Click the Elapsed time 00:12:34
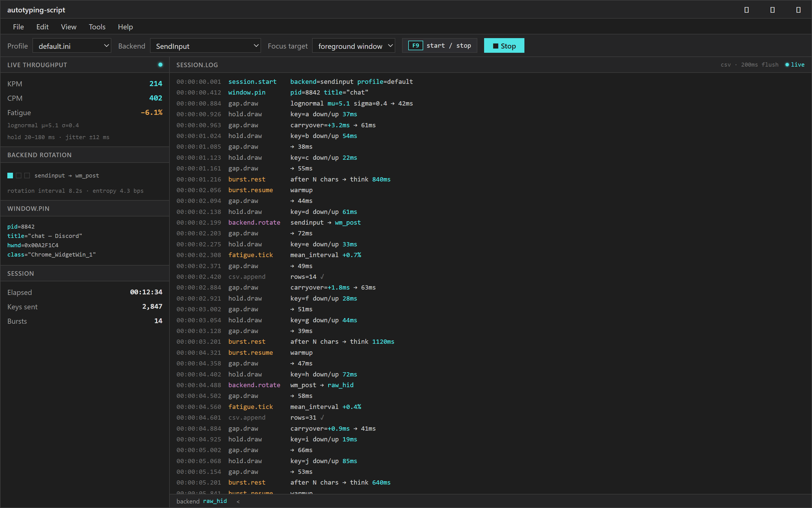 pyautogui.click(x=146, y=292)
